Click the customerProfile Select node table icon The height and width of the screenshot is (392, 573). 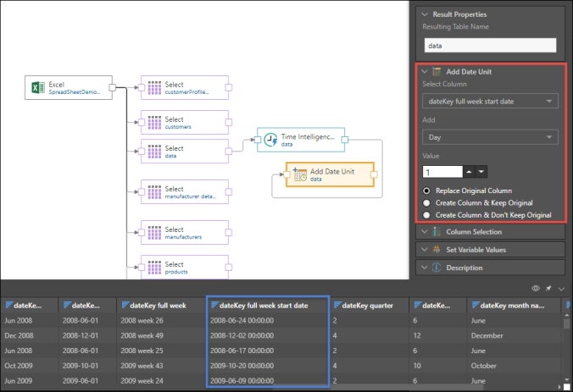pos(154,87)
